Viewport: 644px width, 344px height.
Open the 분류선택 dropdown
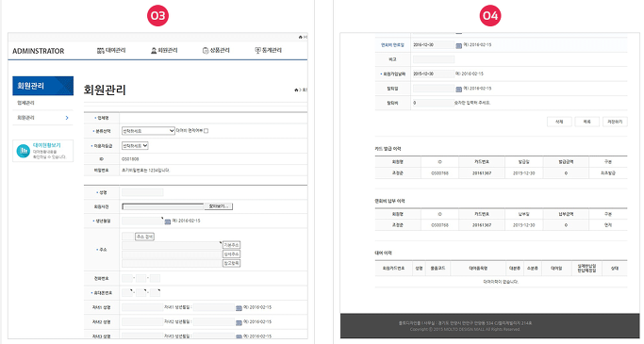click(x=148, y=131)
